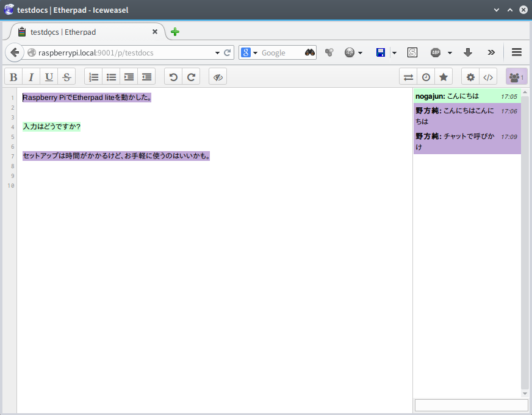Open a new tab with plus
The image size is (532, 415).
pyautogui.click(x=175, y=32)
